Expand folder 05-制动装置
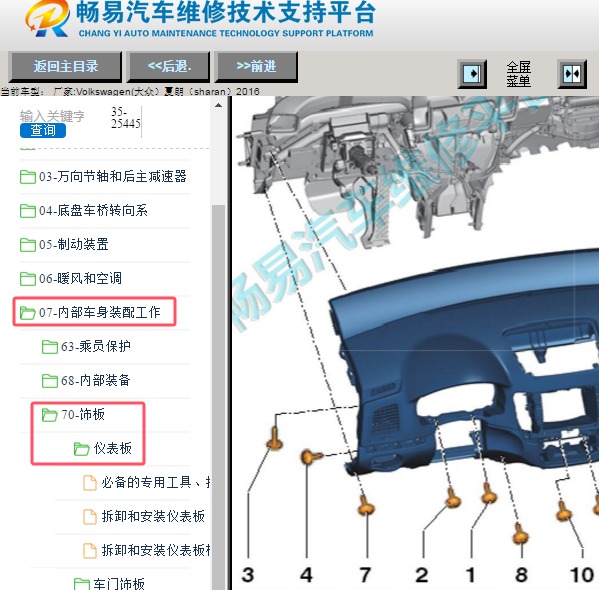This screenshot has width=599, height=590. pyautogui.click(x=74, y=244)
